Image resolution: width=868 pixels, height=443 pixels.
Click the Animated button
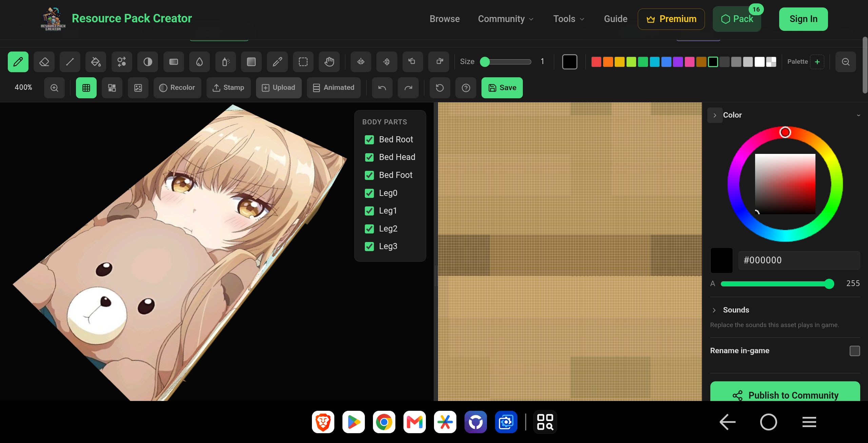point(334,88)
